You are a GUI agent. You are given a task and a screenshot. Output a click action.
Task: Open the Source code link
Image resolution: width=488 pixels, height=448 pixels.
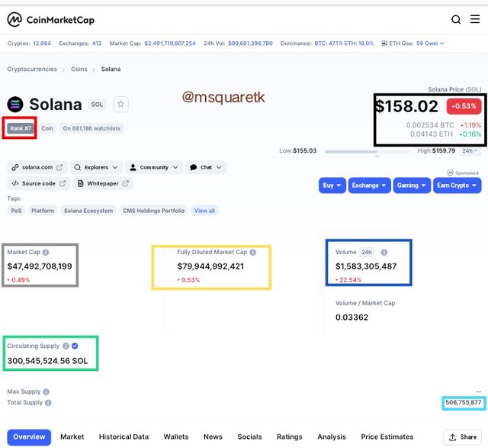(x=39, y=183)
